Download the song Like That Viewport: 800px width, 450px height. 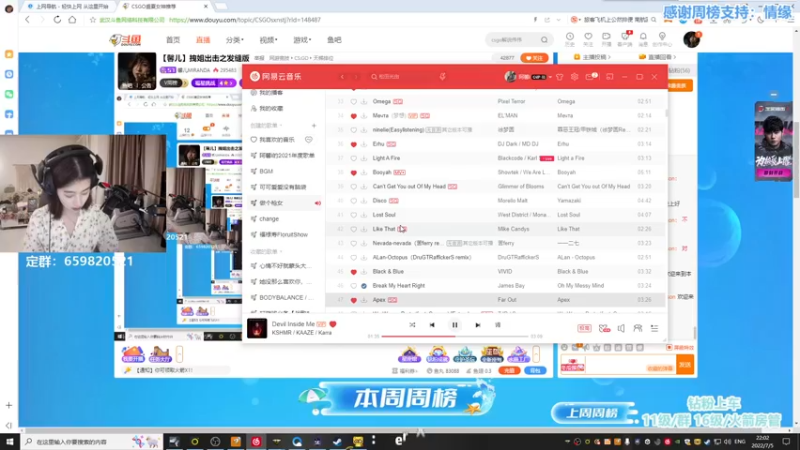pos(364,230)
